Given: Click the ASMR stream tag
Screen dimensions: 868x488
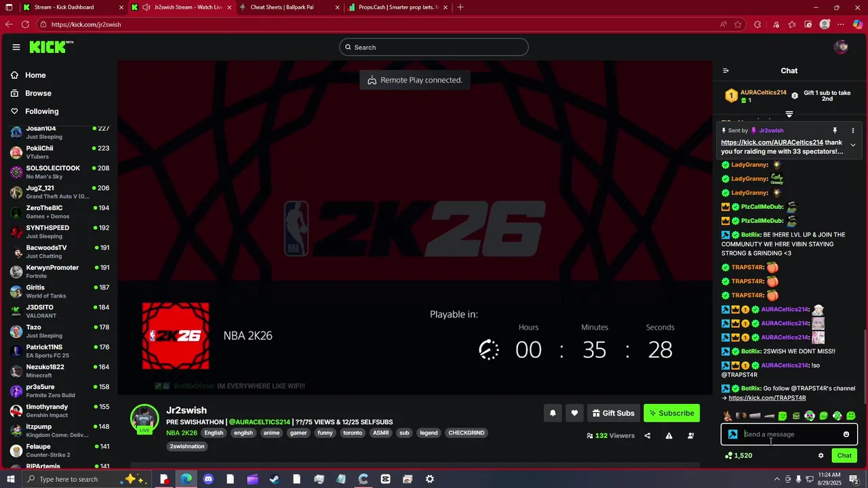Looking at the screenshot, I should click(x=381, y=432).
